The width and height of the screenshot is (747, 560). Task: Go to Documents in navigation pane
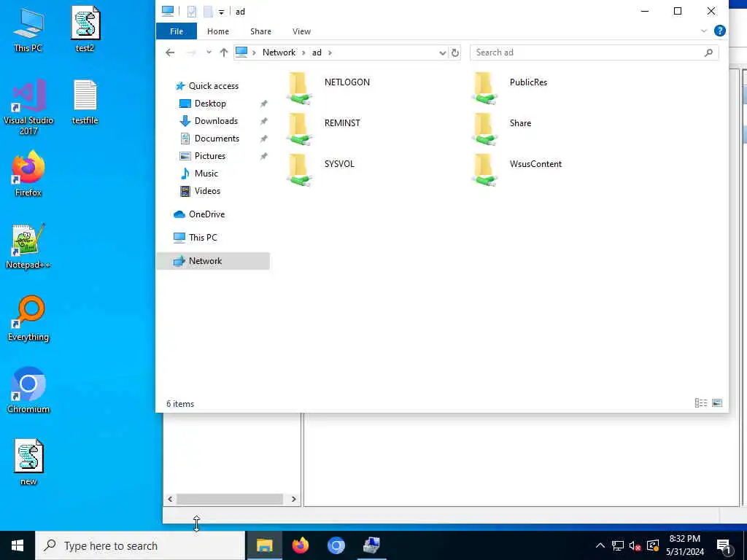click(x=217, y=139)
